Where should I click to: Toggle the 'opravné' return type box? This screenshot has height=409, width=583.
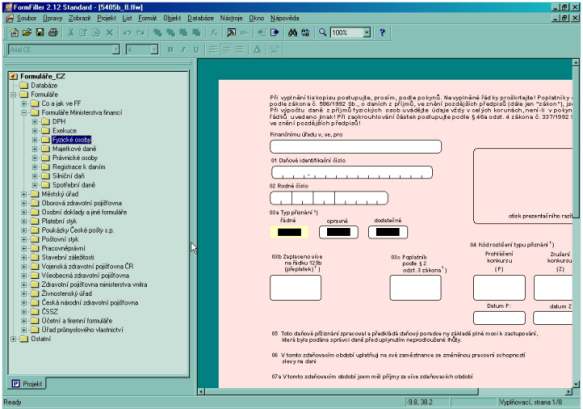[338, 232]
